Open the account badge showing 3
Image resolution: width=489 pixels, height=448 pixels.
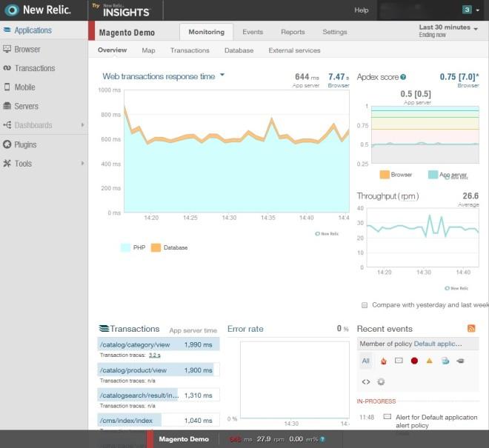[467, 10]
